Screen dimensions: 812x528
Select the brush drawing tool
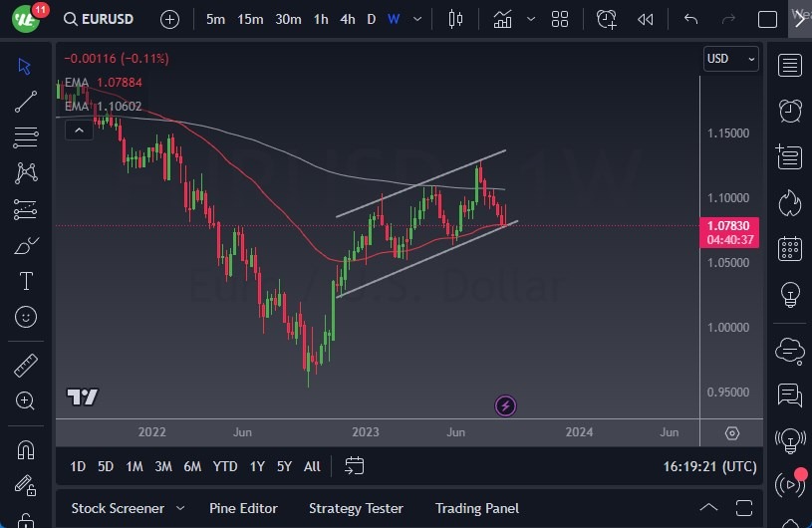[x=26, y=245]
